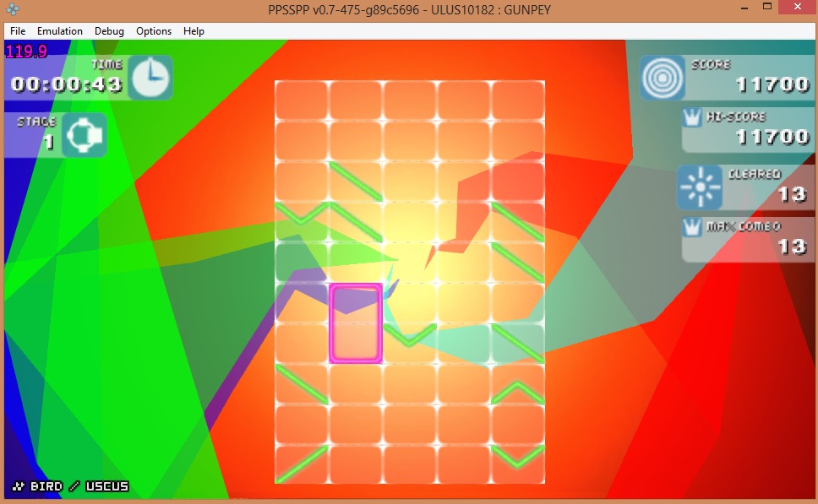Image resolution: width=818 pixels, height=504 pixels.
Task: Maximize the PPSSPP window
Action: [766, 7]
